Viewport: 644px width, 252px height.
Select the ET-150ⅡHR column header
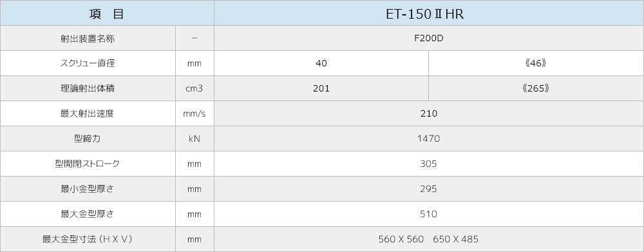pyautogui.click(x=429, y=13)
